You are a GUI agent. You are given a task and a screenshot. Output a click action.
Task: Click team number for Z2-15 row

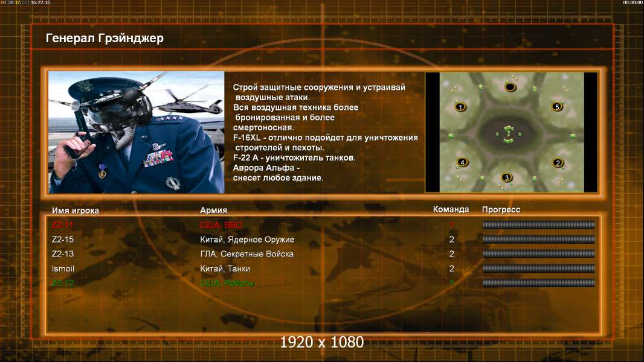(451, 240)
